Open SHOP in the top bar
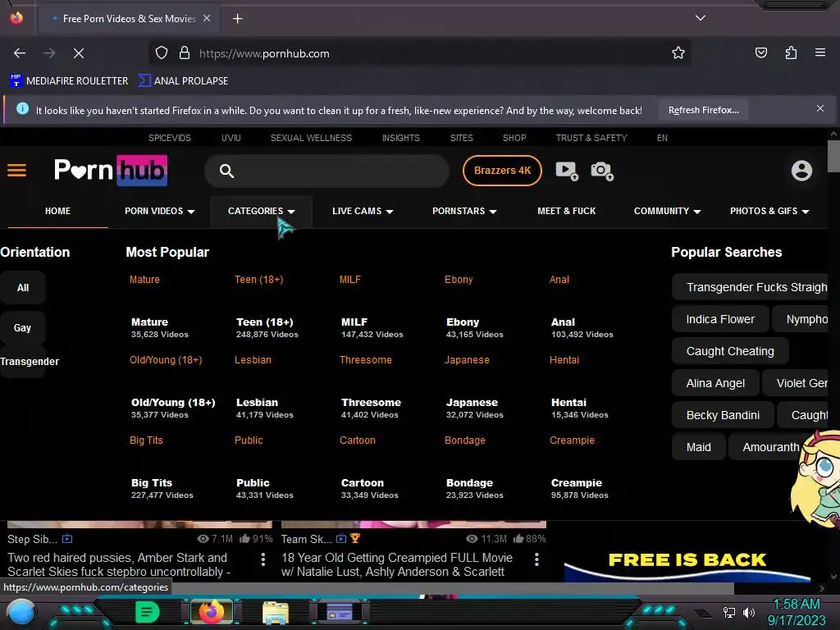Image resolution: width=840 pixels, height=630 pixels. pyautogui.click(x=514, y=138)
